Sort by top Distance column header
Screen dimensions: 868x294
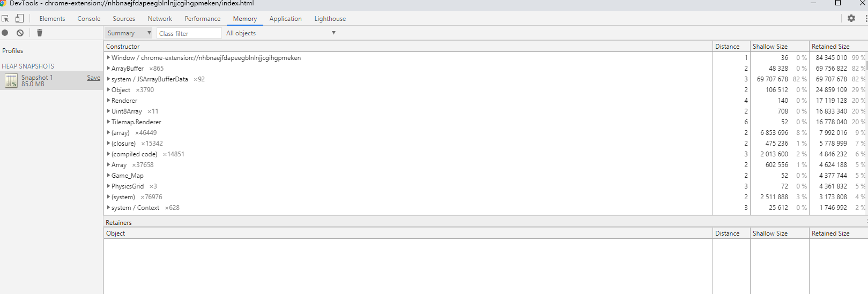[x=731, y=47]
